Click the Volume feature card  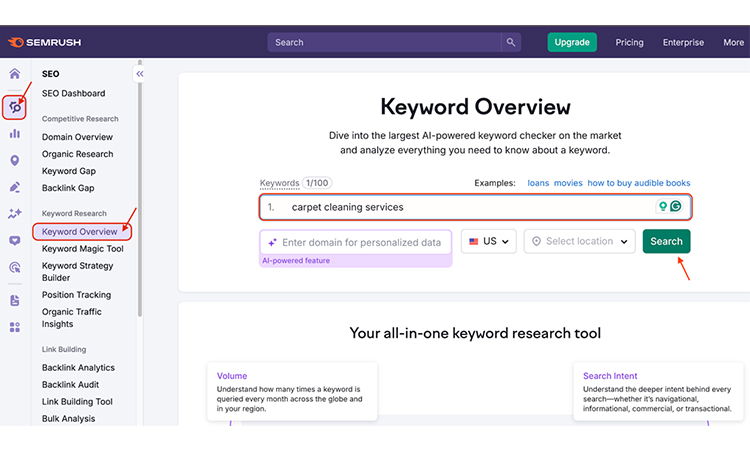[292, 392]
